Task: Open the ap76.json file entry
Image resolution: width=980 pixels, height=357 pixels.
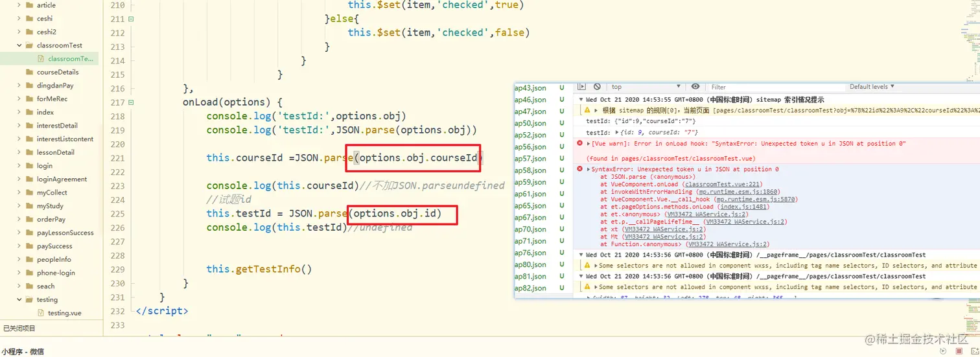Action: click(x=530, y=253)
